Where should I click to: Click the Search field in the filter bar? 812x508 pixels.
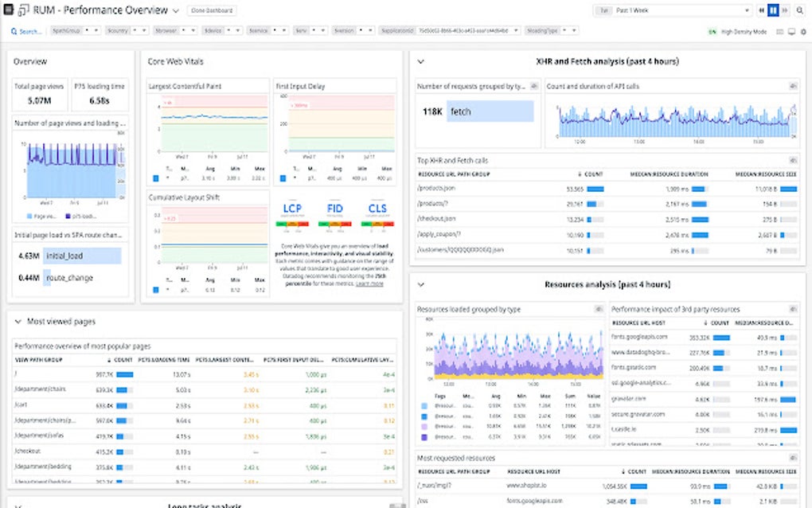[x=29, y=32]
